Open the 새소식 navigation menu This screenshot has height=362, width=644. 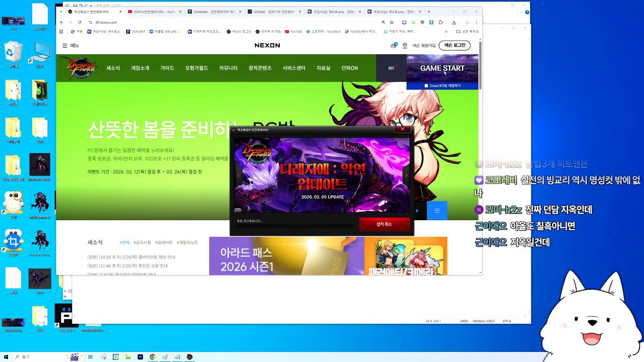tap(113, 68)
